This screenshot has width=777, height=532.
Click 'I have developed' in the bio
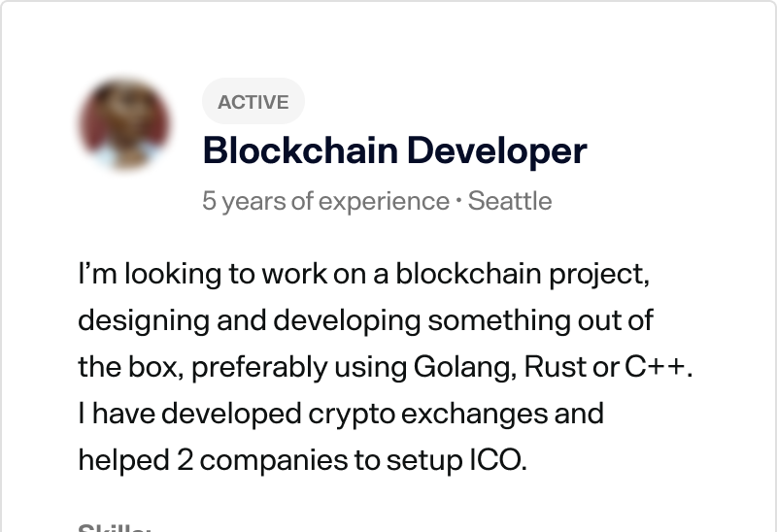161,414
